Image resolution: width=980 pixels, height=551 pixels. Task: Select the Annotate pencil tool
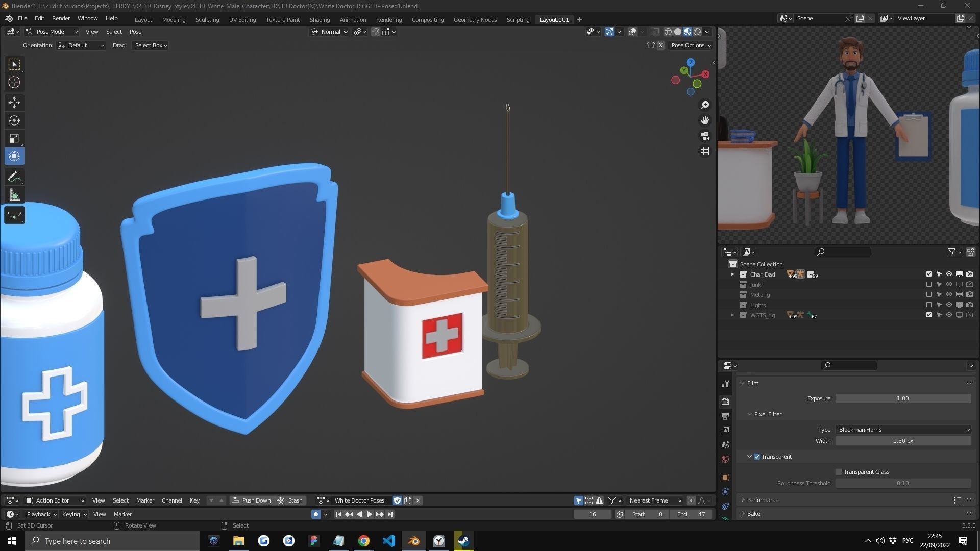coord(14,177)
